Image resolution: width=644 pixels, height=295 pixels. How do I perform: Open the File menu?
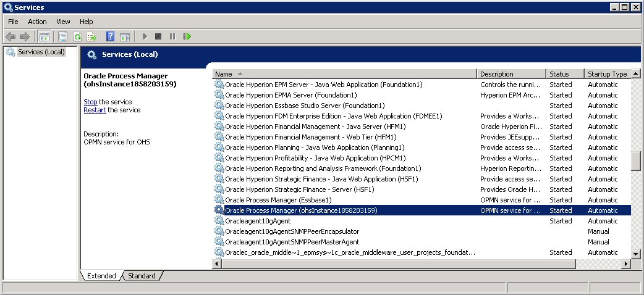coord(13,22)
